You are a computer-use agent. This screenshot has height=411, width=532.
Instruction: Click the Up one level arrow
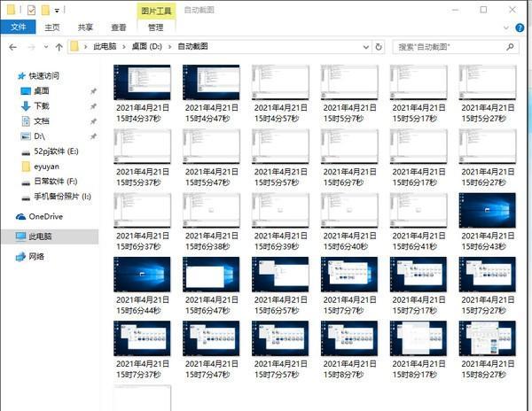[x=59, y=46]
